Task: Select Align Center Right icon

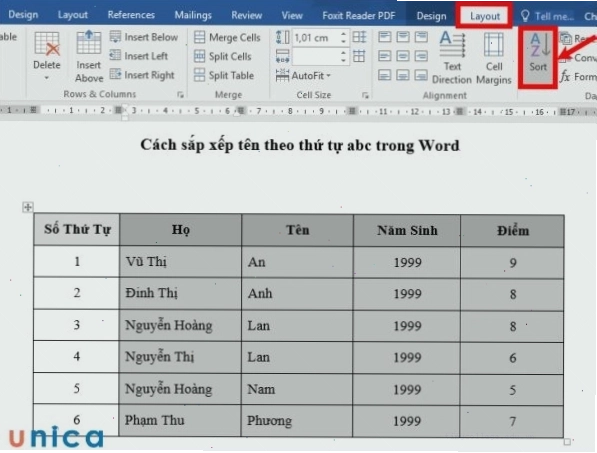Action: tap(421, 56)
